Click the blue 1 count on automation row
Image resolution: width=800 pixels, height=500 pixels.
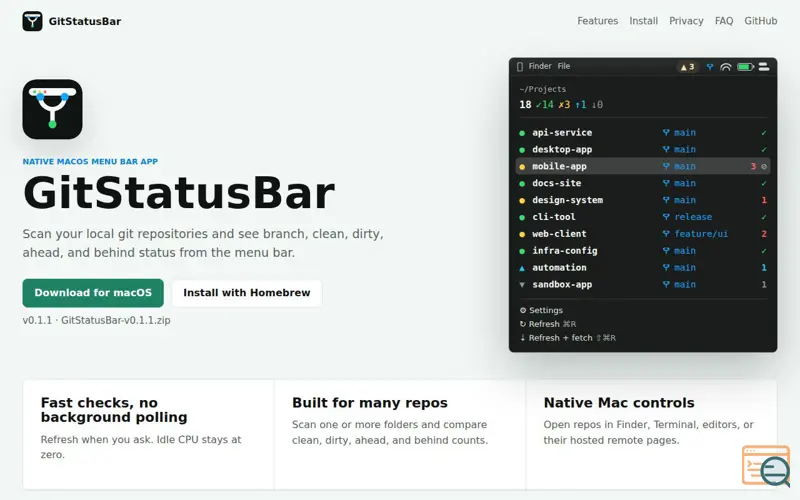coord(764,267)
